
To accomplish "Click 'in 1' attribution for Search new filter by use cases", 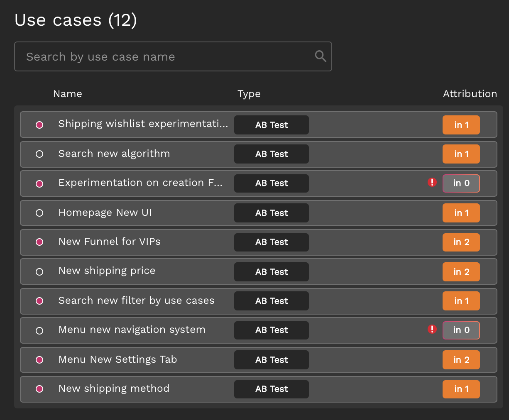I will pos(461,301).
